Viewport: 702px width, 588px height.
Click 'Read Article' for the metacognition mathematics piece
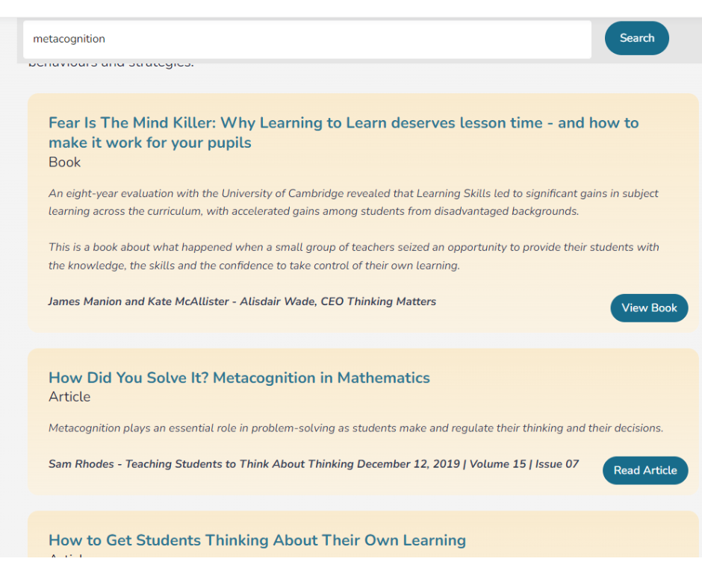click(x=644, y=470)
